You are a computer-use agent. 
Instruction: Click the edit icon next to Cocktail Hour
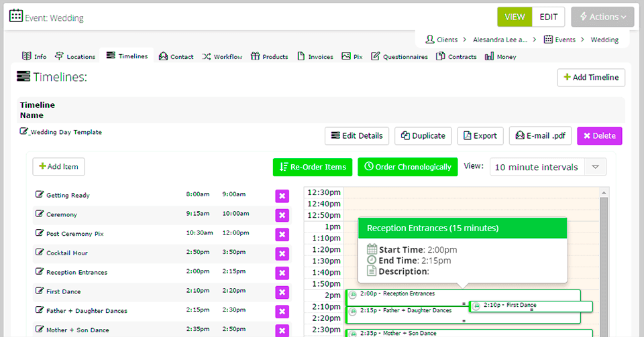(x=39, y=253)
